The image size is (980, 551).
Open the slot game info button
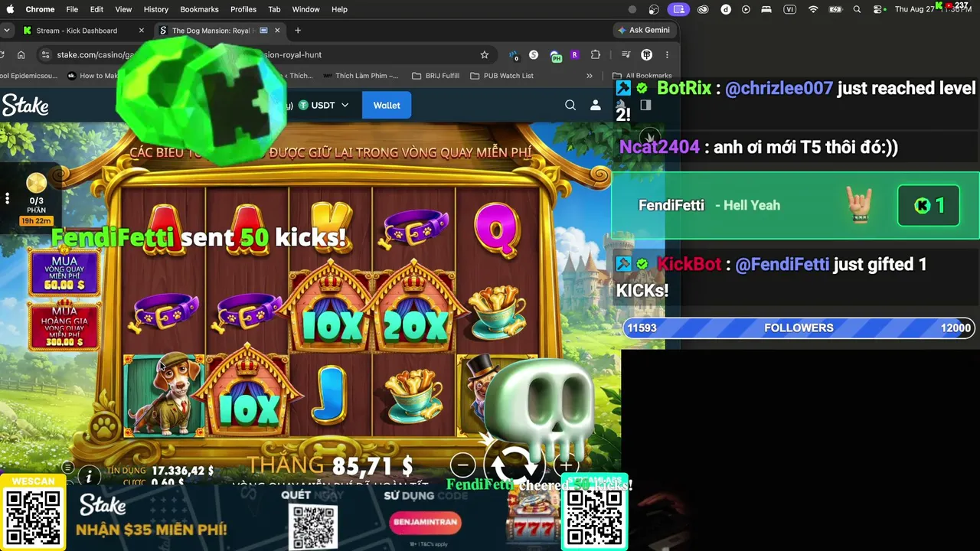(x=89, y=476)
